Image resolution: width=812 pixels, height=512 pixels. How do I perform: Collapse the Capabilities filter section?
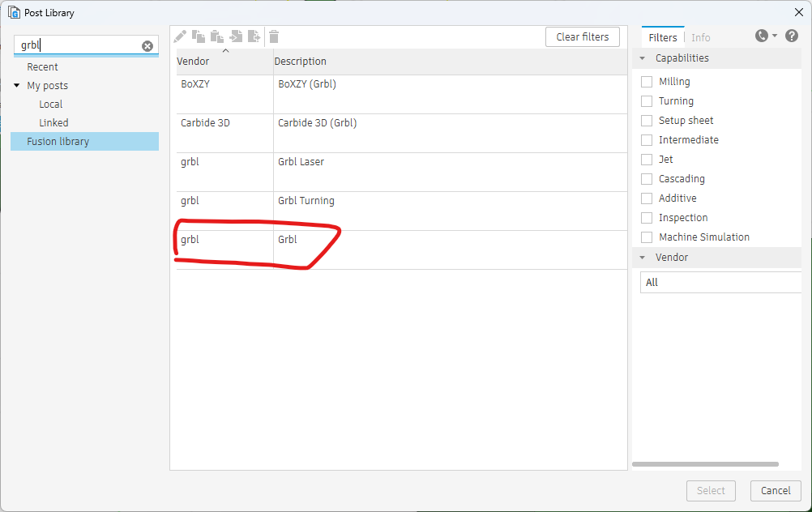(x=643, y=58)
